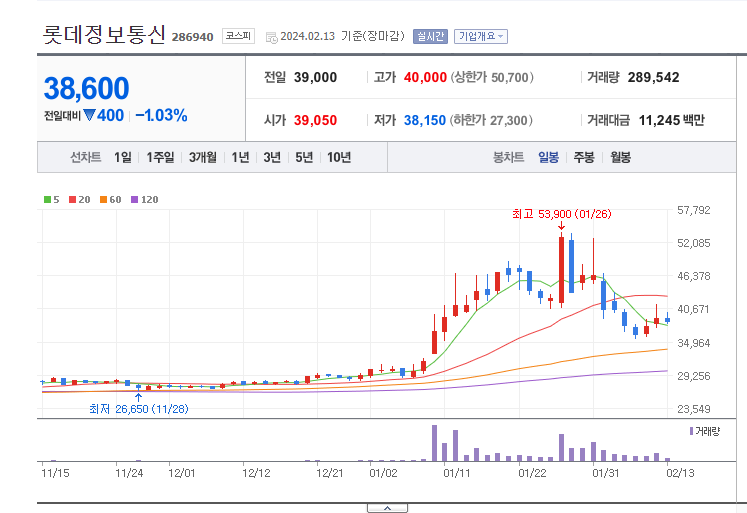Viewport: 747px width, 513px height.
Task: Click the 11/15 date axis label
Action: pos(55,473)
